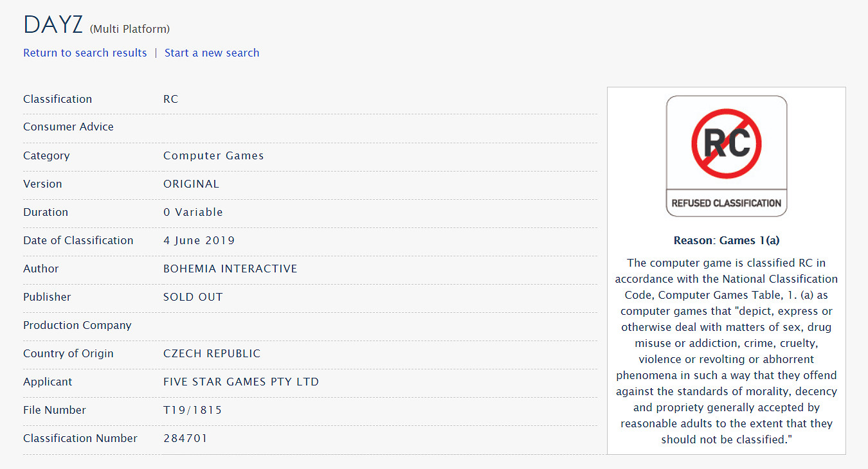Click the 284701 classification number
The width and height of the screenshot is (868, 469).
tap(185, 438)
